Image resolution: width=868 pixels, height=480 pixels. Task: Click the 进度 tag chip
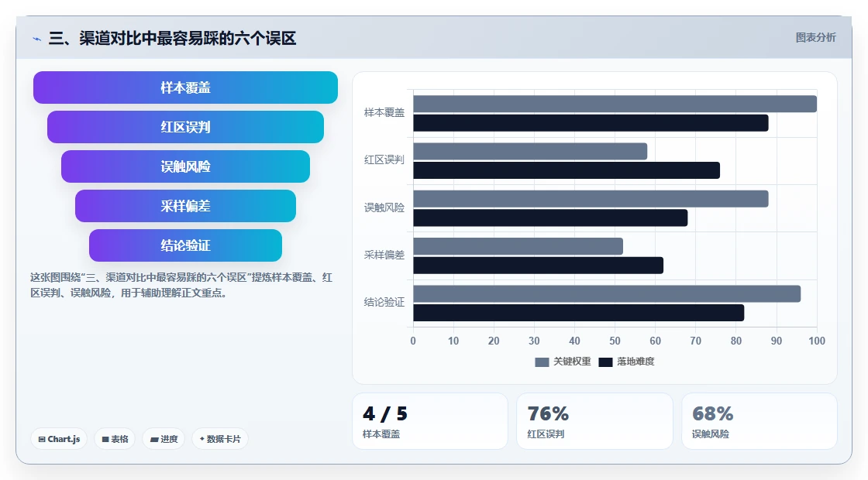164,439
